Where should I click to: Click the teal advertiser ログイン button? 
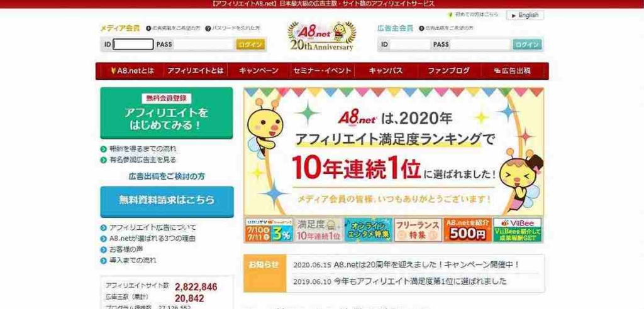(x=527, y=45)
